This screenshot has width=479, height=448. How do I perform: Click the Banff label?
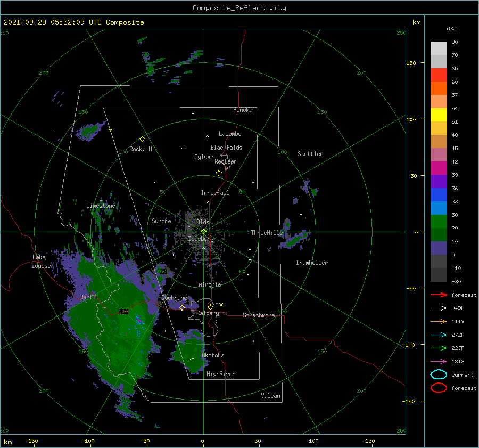click(88, 297)
